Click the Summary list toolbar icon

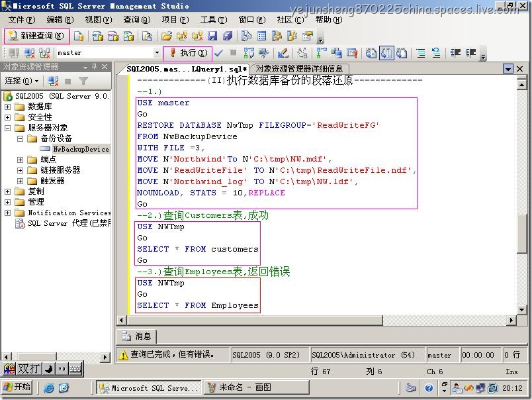point(261,36)
